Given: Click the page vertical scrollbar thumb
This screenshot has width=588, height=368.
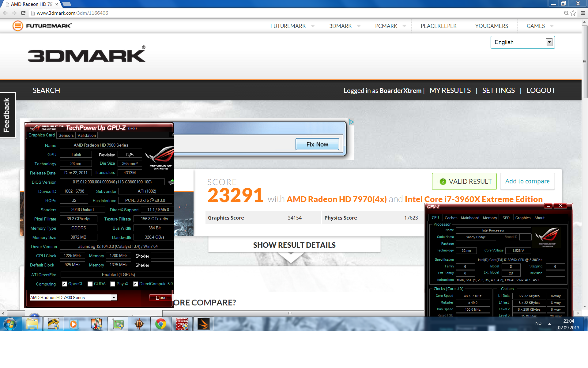Looking at the screenshot, I should 585,61.
